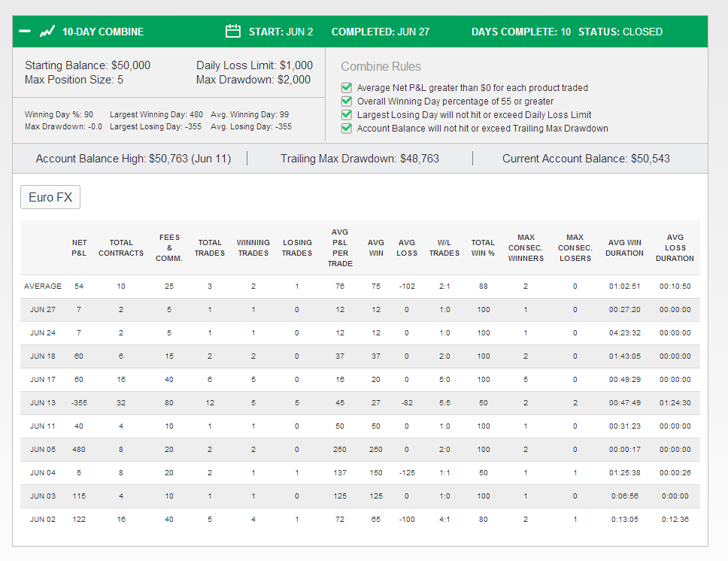Click the WINNING TRADES column header
The image size is (728, 561).
(253, 247)
